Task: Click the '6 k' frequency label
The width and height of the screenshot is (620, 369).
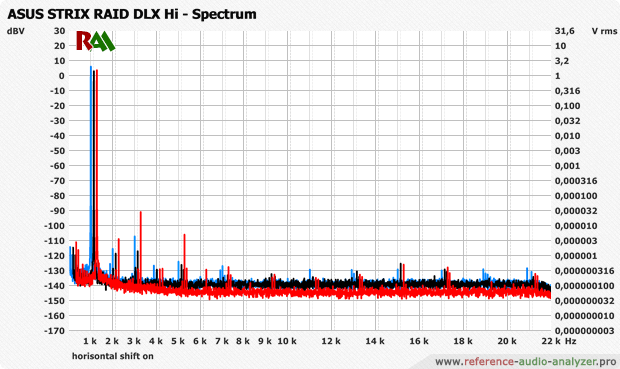Action: pyautogui.click(x=200, y=341)
